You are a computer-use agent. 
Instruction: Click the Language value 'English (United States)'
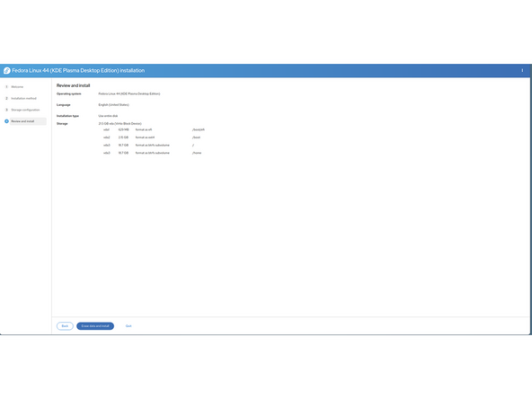[x=113, y=105]
